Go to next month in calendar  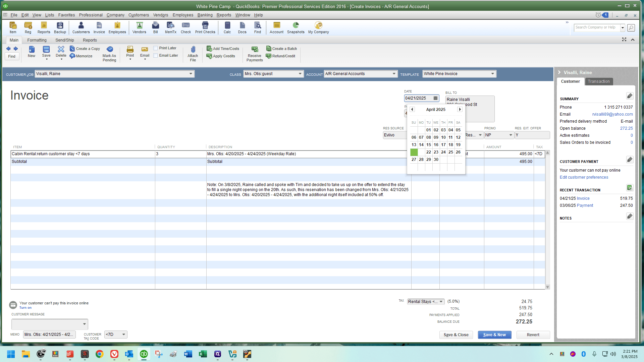460,109
